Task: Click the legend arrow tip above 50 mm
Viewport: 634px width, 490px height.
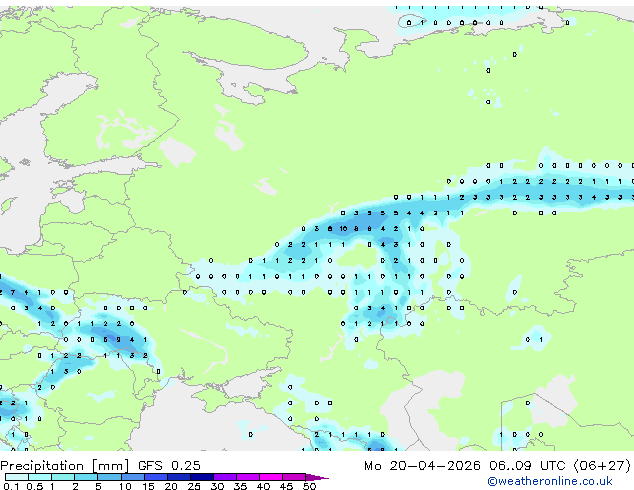Action: pyautogui.click(x=317, y=477)
